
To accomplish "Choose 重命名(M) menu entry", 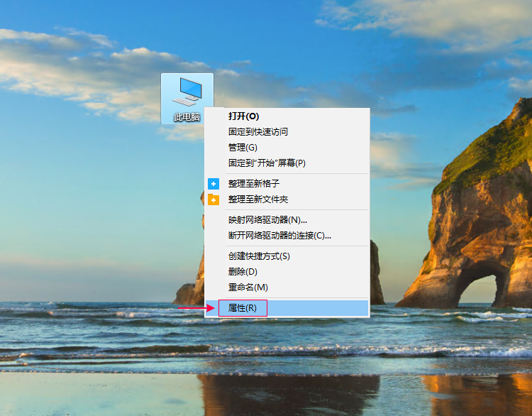I will point(287,288).
